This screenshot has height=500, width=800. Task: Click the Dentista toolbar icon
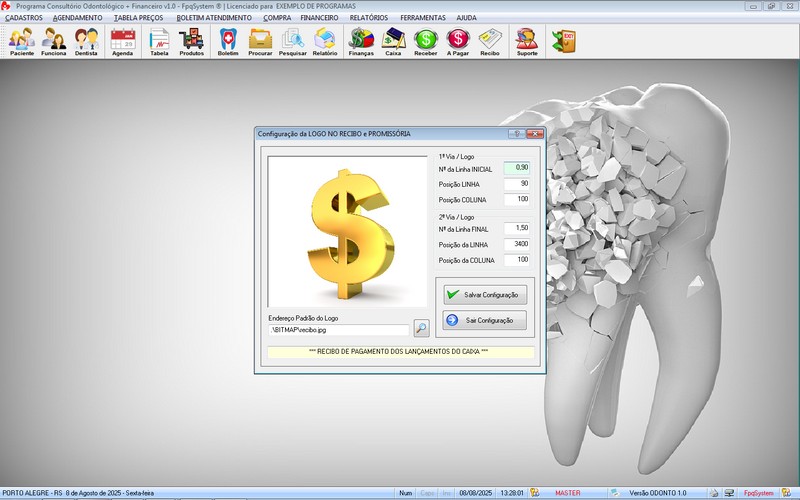click(86, 42)
